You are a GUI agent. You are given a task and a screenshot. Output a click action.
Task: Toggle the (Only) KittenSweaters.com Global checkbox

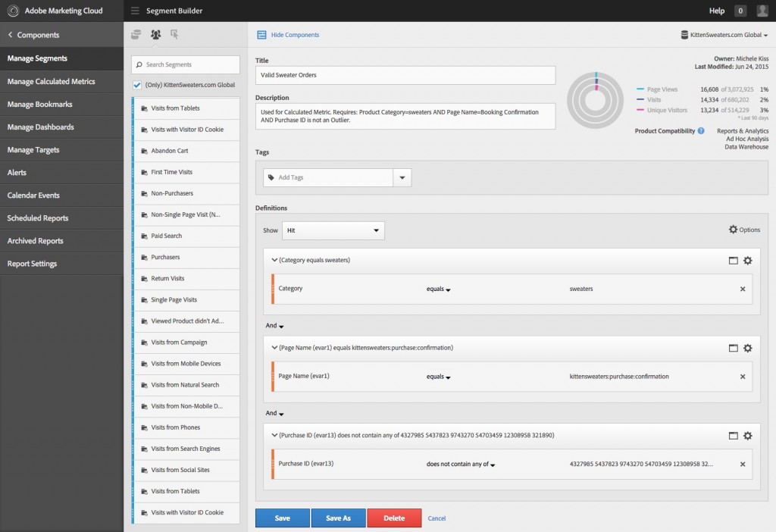pos(137,85)
